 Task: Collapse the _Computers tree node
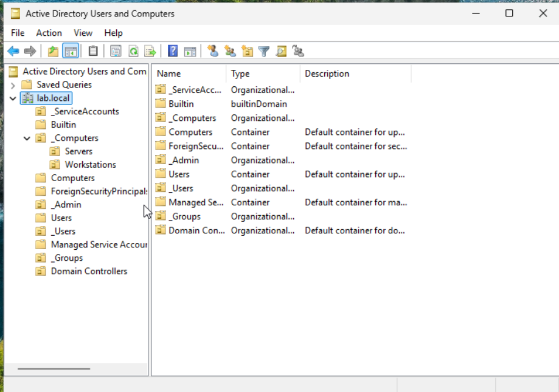(x=26, y=138)
